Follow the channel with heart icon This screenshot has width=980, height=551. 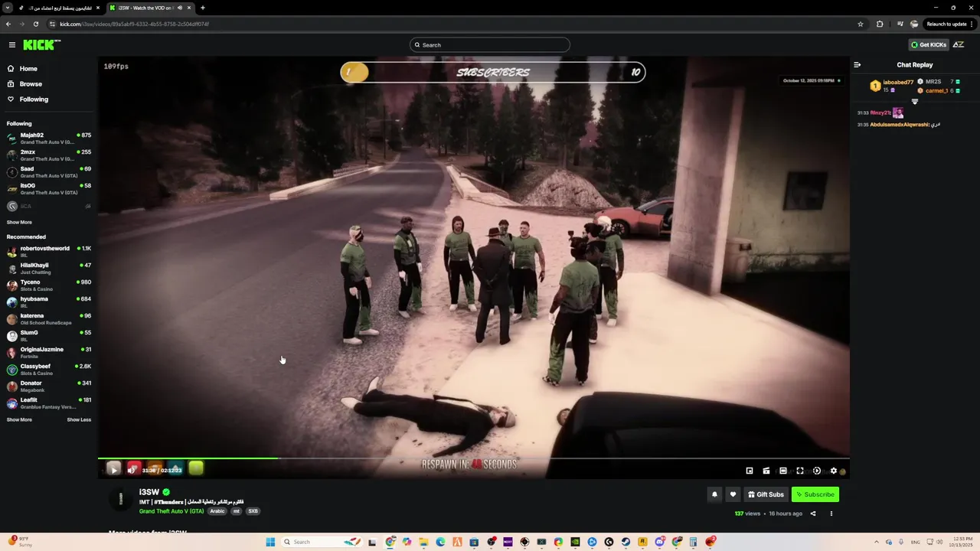733,494
